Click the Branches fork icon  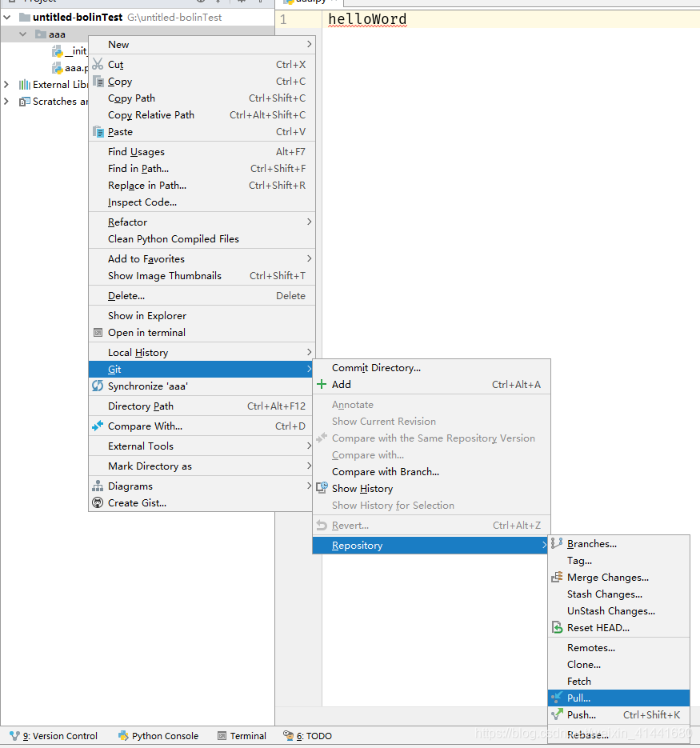click(x=557, y=543)
